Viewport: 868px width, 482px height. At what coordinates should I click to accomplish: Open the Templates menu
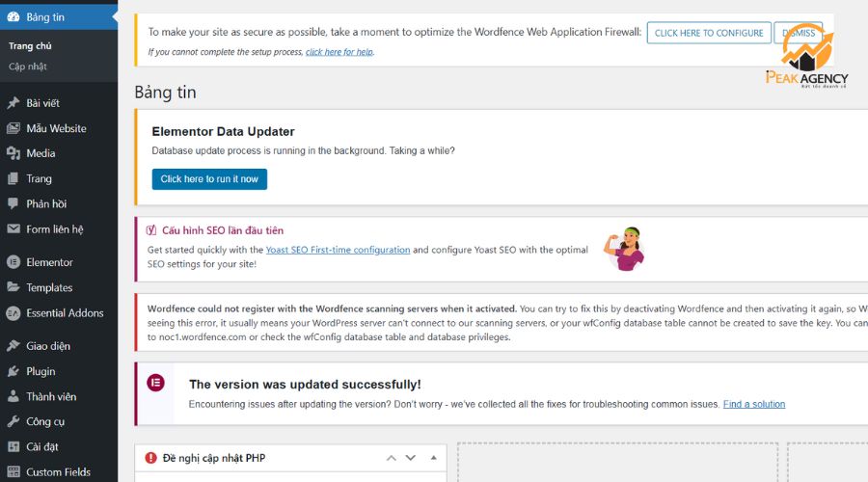pyautogui.click(x=59, y=288)
